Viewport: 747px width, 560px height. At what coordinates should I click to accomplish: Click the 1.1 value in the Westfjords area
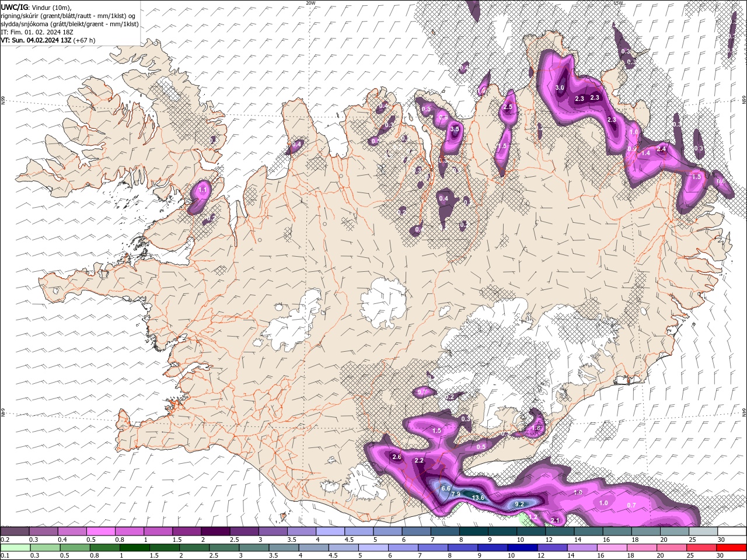tap(203, 190)
